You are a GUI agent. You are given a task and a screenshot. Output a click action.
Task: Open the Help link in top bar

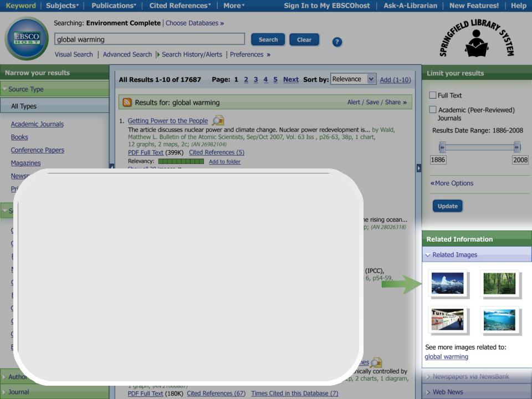(x=519, y=6)
